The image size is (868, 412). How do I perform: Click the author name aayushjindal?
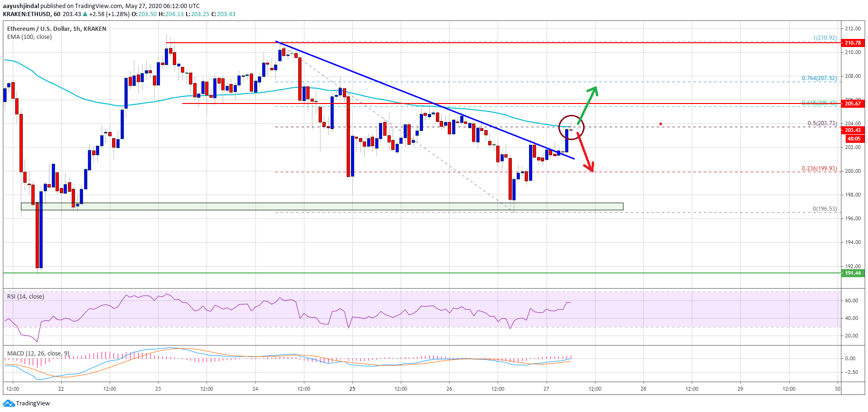click(x=21, y=6)
